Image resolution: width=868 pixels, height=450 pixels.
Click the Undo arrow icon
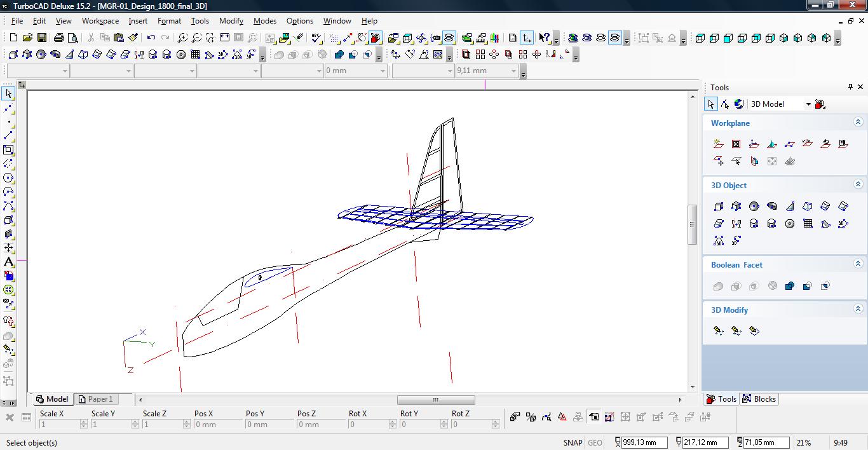pyautogui.click(x=151, y=38)
